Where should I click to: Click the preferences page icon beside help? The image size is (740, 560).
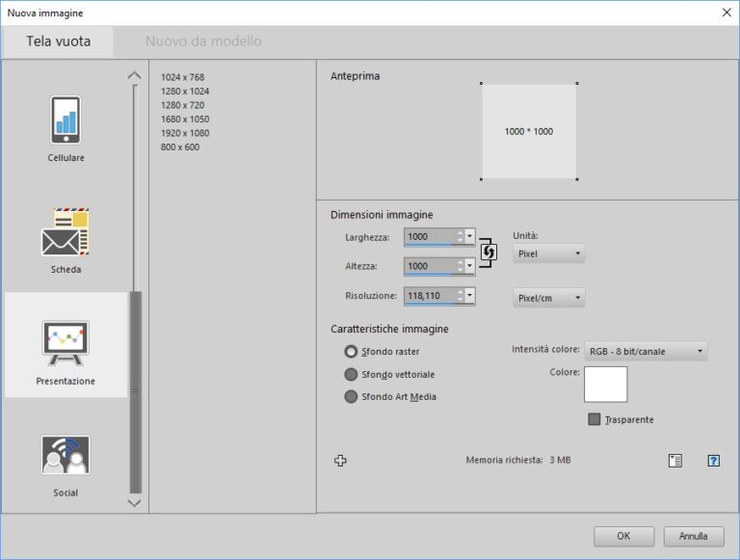(x=675, y=461)
